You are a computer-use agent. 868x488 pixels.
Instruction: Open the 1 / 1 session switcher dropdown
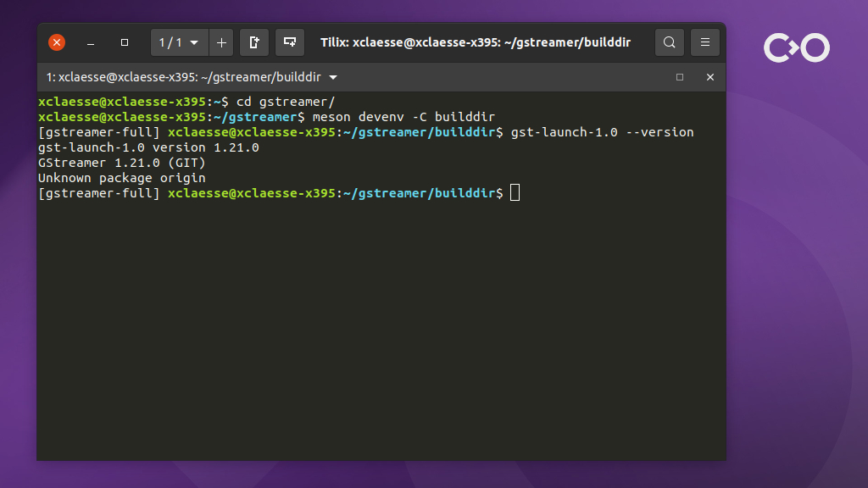pos(180,42)
